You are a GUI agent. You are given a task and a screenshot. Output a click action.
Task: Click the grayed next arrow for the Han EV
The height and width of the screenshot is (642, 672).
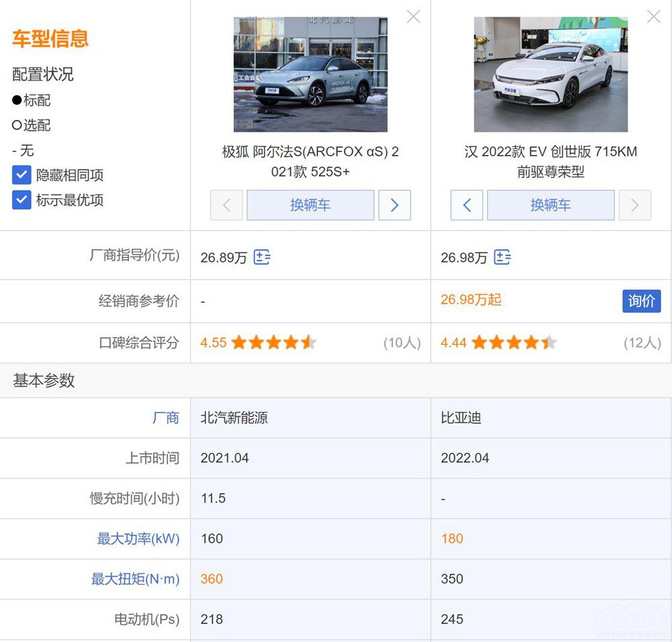[635, 205]
